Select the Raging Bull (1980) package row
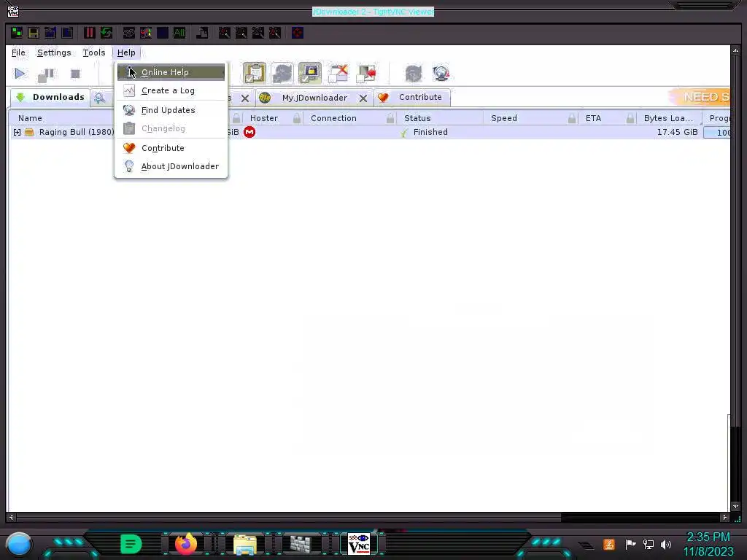 [369, 133]
